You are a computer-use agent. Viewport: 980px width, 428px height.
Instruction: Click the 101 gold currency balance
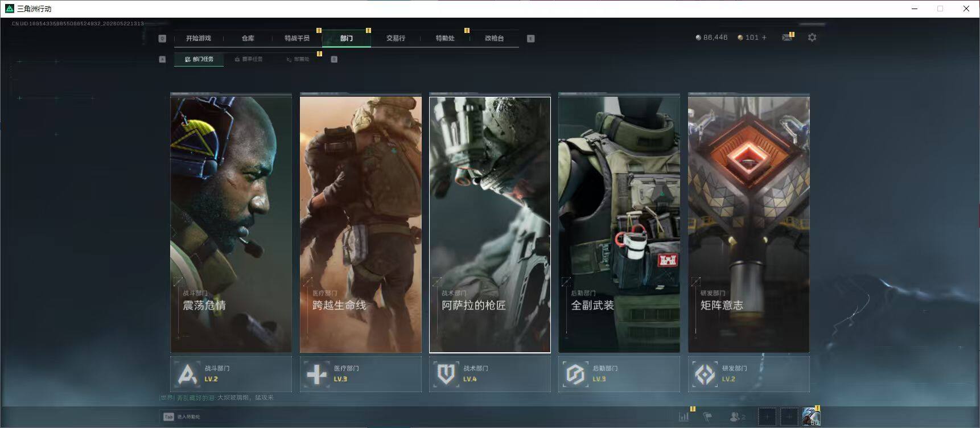(748, 38)
